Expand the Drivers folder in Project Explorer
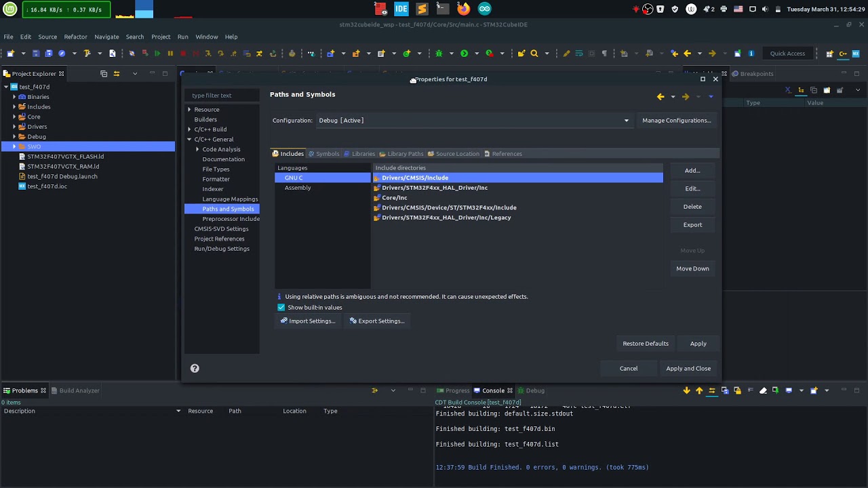868x488 pixels. coord(14,127)
